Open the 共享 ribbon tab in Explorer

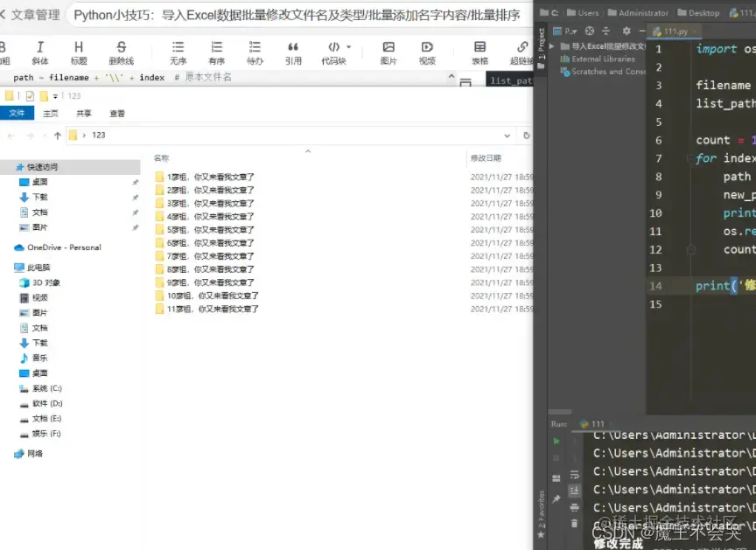(x=83, y=113)
